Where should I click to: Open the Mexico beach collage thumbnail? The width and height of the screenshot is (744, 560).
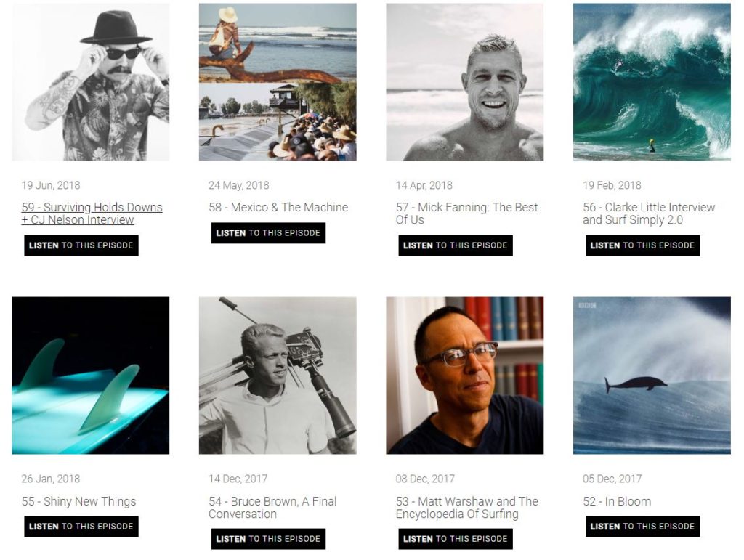278,82
